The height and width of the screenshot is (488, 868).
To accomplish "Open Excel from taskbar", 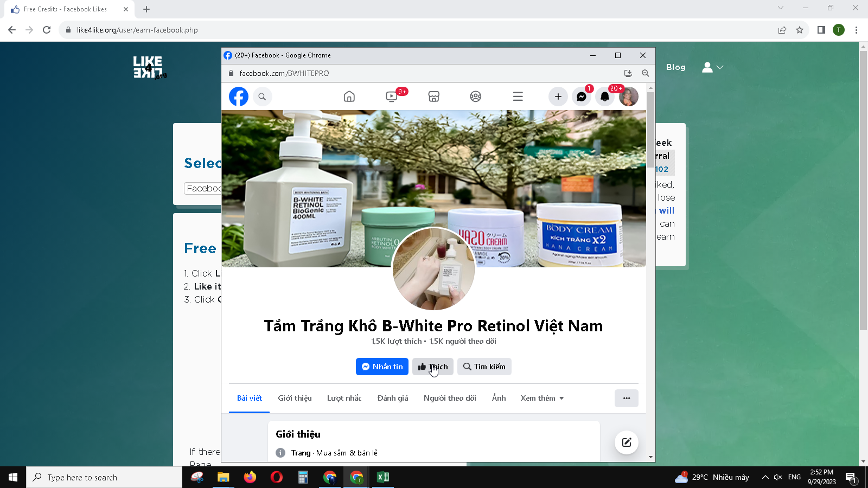I will pos(383,477).
